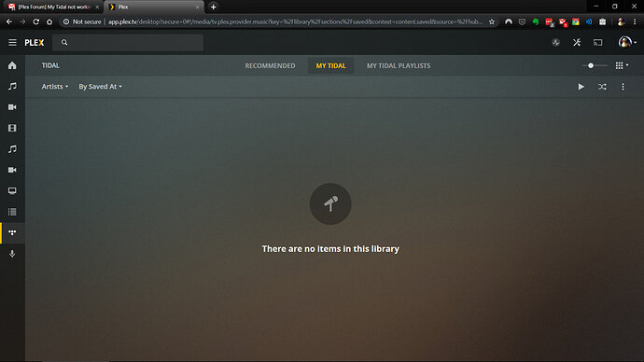Open the music note library just below Home
The height and width of the screenshot is (362, 644).
(12, 86)
